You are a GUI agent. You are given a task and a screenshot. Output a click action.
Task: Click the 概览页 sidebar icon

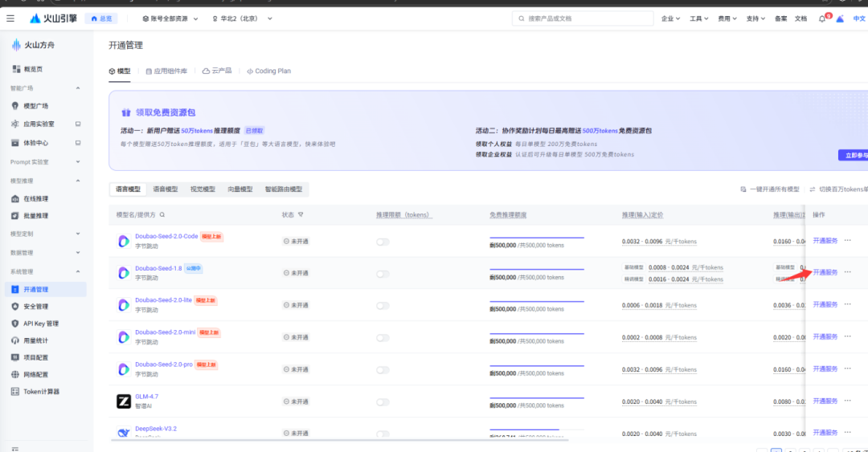[x=16, y=69]
